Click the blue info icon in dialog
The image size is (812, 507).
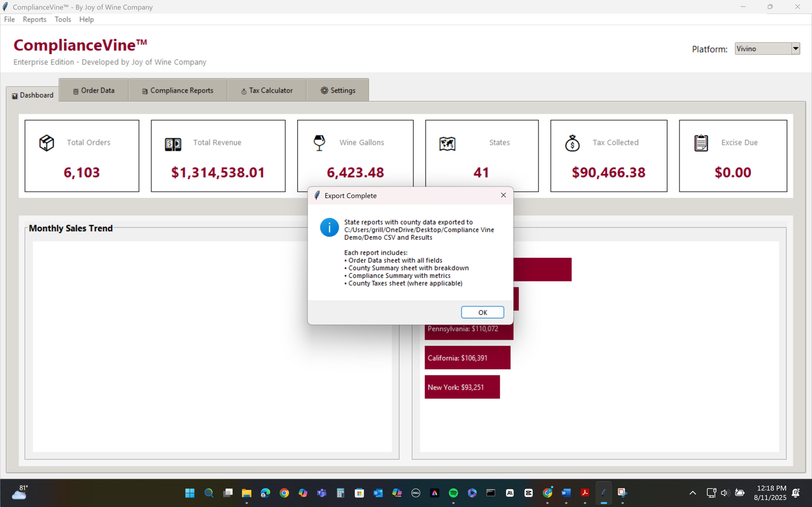click(x=329, y=228)
